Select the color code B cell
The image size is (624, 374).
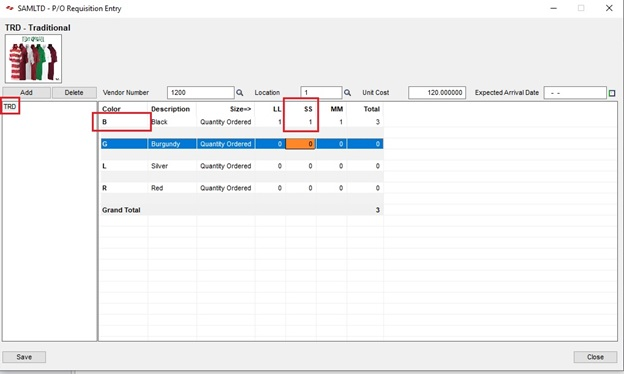[x=124, y=122]
